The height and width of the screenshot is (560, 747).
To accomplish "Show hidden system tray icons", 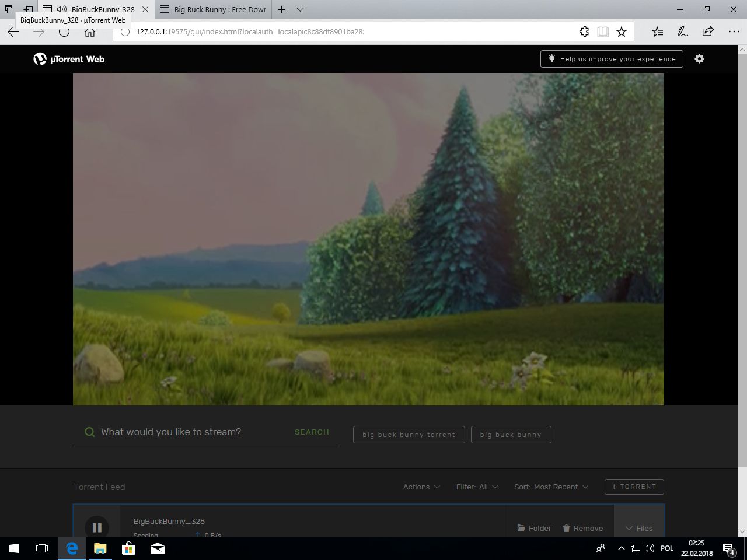I will (621, 548).
